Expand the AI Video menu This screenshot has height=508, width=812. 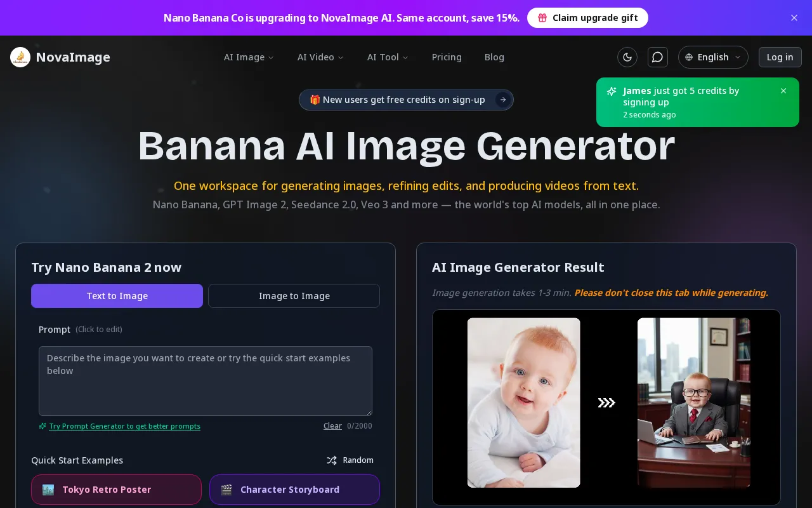pyautogui.click(x=320, y=57)
